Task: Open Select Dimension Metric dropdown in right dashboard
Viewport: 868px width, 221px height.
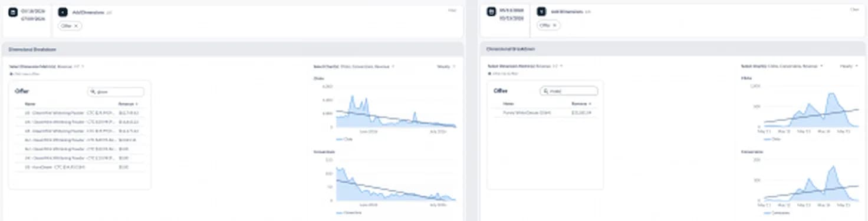Action: pyautogui.click(x=525, y=66)
